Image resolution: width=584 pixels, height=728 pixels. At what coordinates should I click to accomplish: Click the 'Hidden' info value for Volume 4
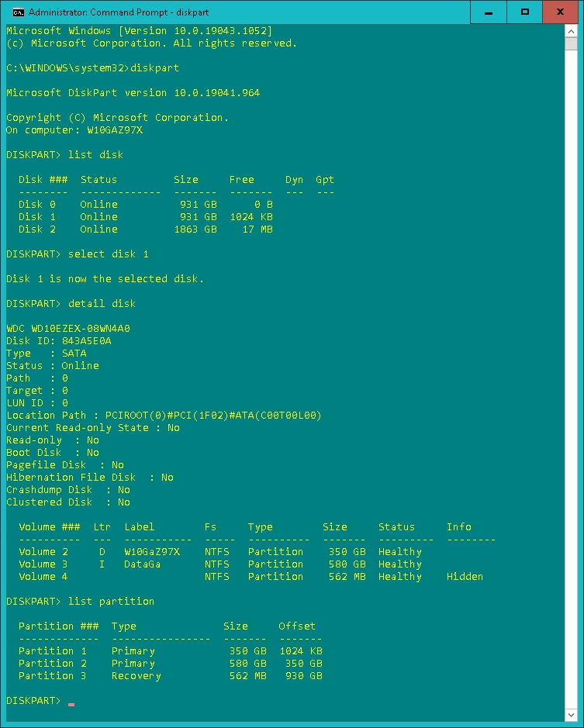pyautogui.click(x=465, y=577)
